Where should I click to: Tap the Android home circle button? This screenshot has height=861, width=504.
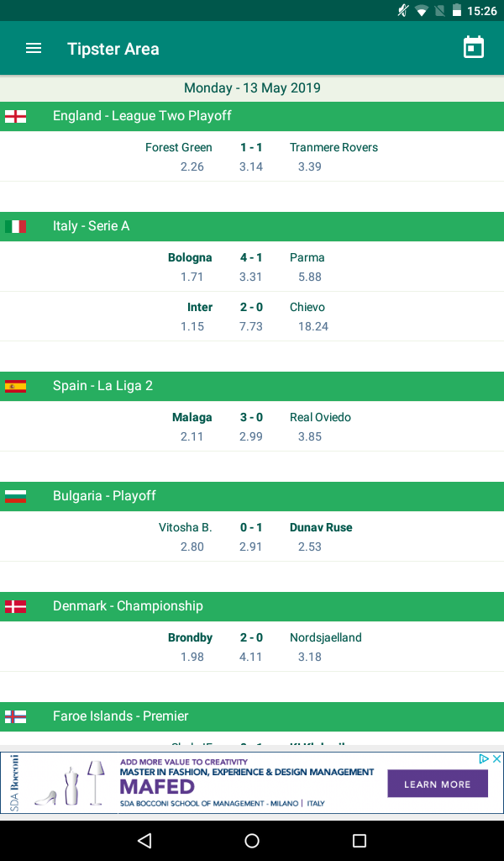pos(252,840)
